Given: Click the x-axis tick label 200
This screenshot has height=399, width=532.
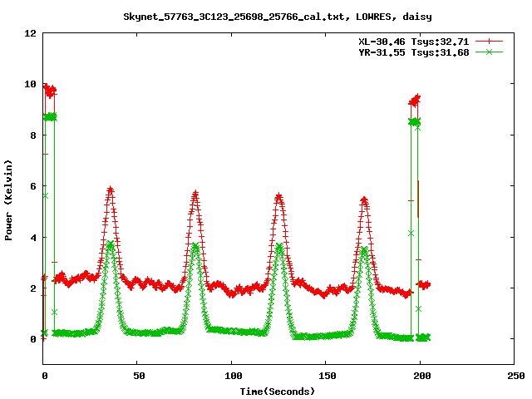Looking at the screenshot, I should coord(421,376).
